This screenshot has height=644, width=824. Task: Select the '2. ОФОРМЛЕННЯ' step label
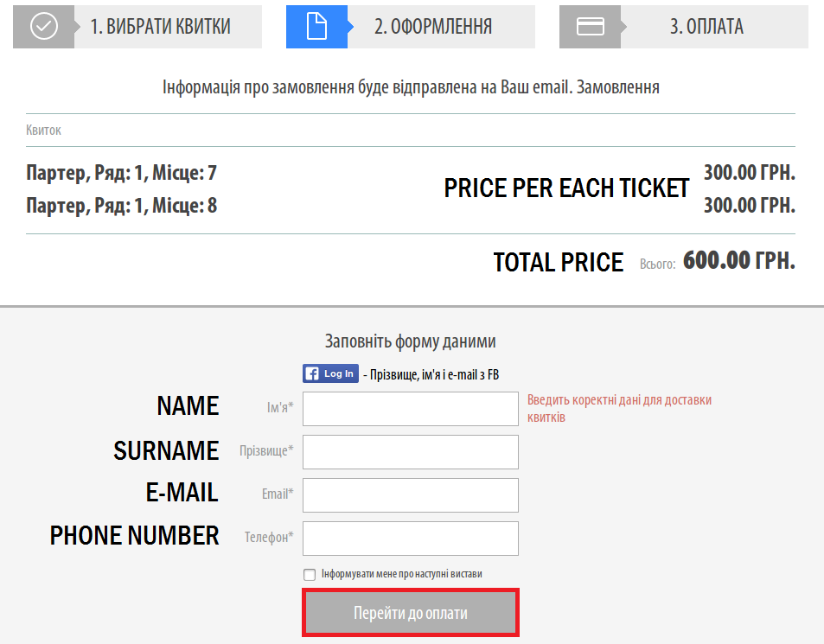pyautogui.click(x=433, y=26)
